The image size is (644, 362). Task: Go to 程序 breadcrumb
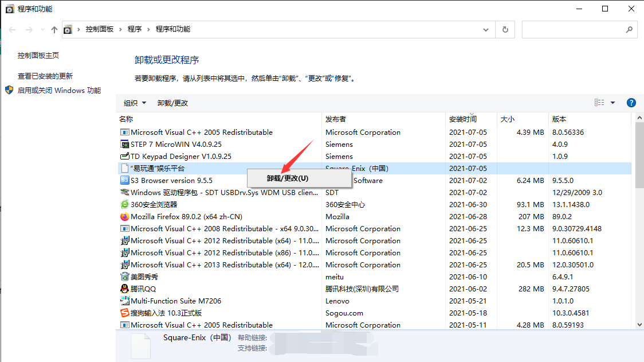(x=134, y=29)
